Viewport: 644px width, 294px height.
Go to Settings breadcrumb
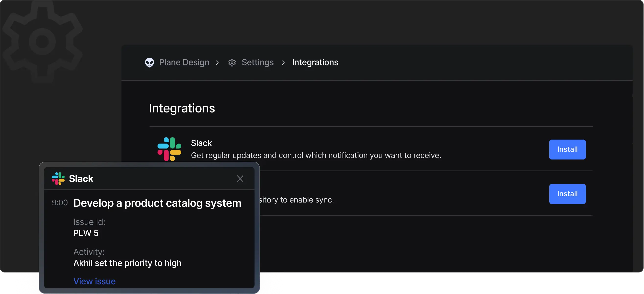tap(257, 62)
